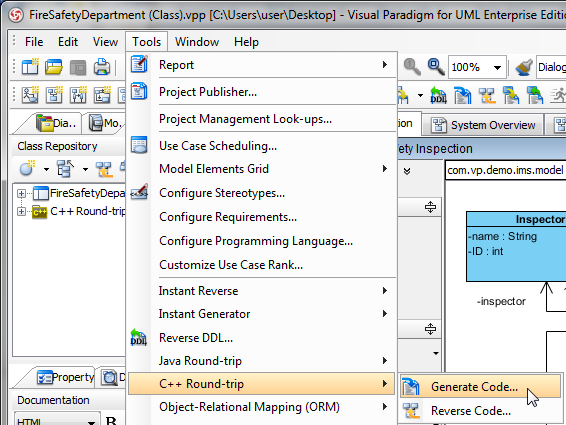Open the Report submenu

coord(262,65)
